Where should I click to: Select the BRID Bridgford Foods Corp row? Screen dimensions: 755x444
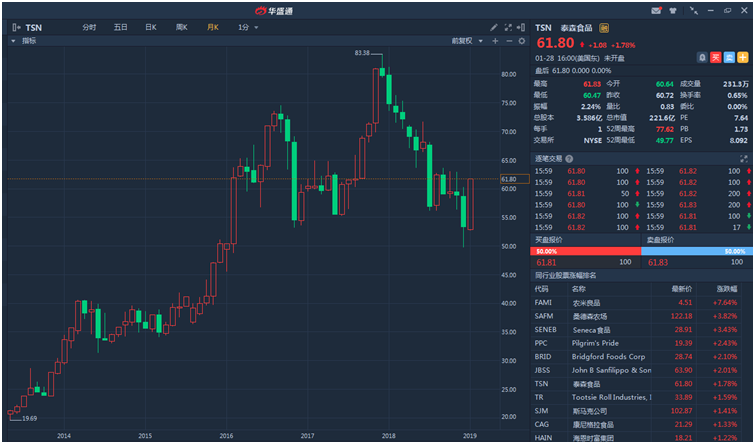point(641,357)
